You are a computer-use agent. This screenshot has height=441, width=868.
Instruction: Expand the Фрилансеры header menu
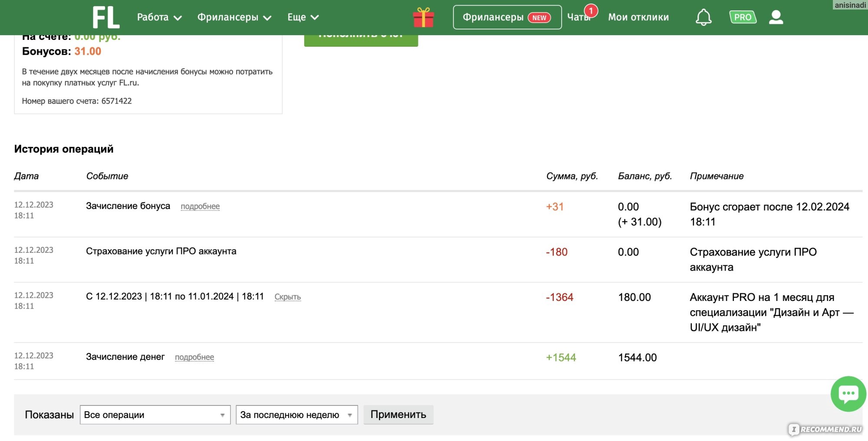point(234,17)
